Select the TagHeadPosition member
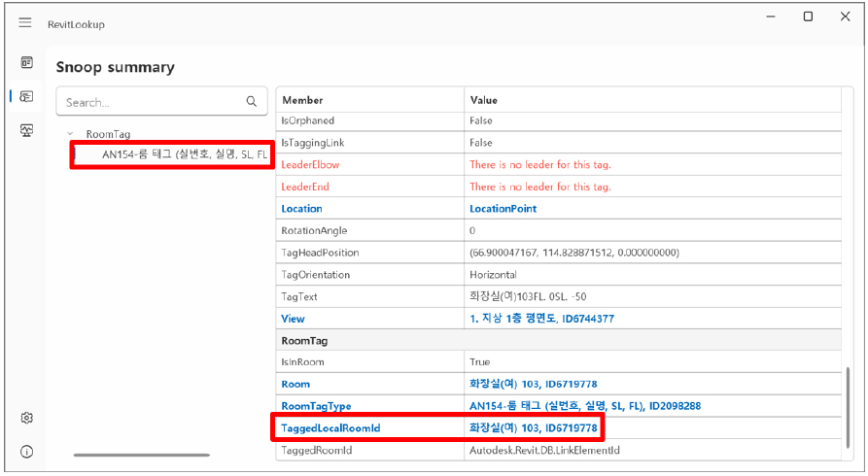The height and width of the screenshot is (476, 868). point(320,253)
